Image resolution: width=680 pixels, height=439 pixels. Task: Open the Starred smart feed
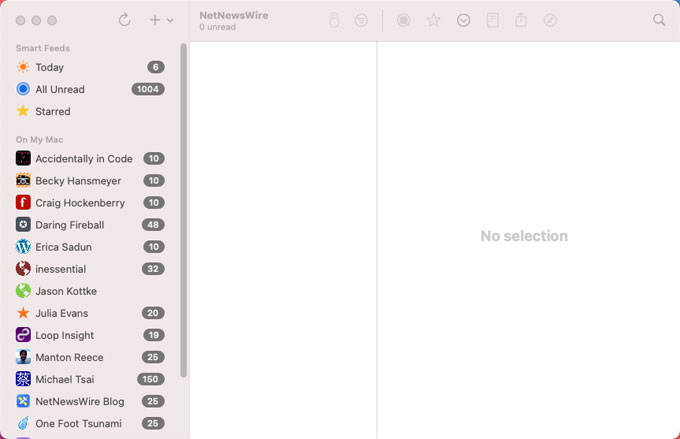[53, 111]
